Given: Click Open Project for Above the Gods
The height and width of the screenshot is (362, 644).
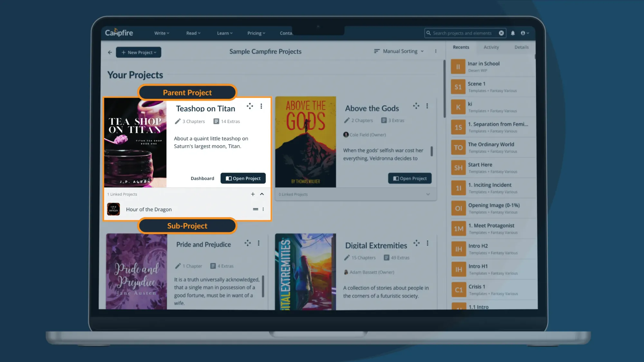Looking at the screenshot, I should coord(410,178).
